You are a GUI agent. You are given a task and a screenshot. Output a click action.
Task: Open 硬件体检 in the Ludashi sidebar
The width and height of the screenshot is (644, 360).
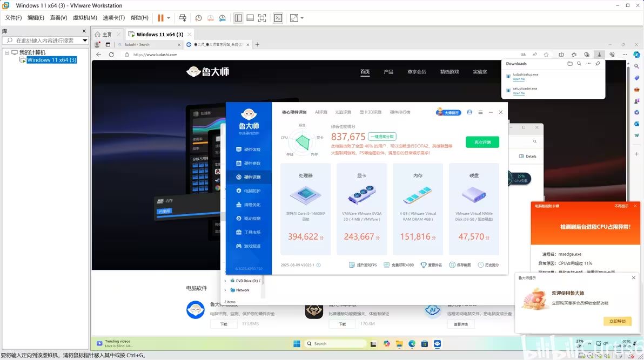(x=249, y=150)
